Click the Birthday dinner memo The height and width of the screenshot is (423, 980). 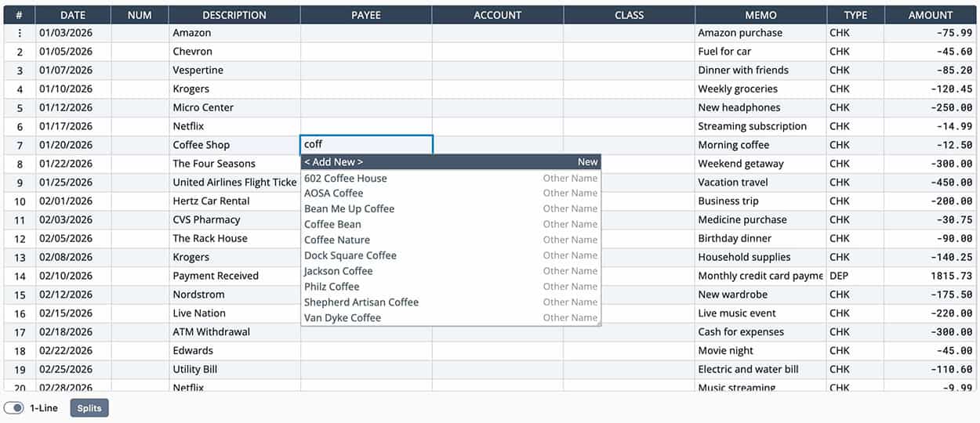pyautogui.click(x=760, y=239)
